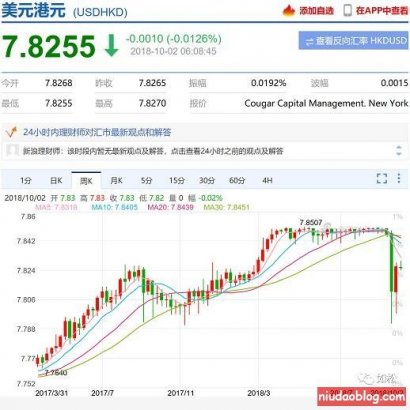Image resolution: width=410 pixels, height=410 pixels.
Task: Toggle MA5 moving average line legend
Action: [56, 207]
